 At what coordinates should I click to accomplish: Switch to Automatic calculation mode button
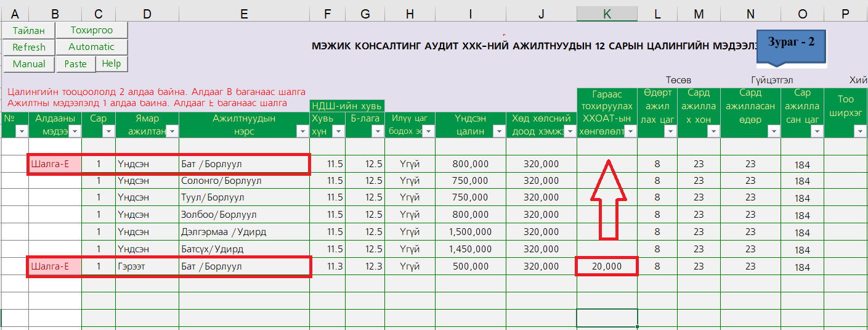click(92, 47)
